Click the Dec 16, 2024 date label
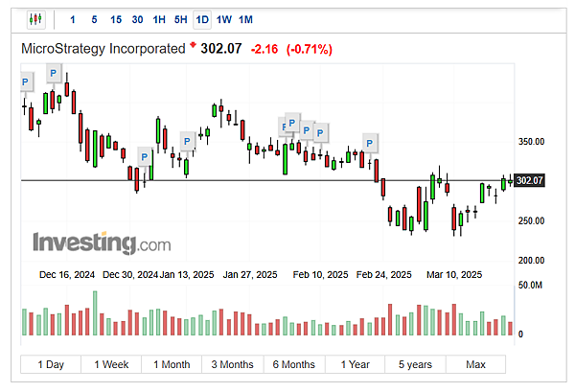This screenshot has height=392, width=575. (67, 275)
